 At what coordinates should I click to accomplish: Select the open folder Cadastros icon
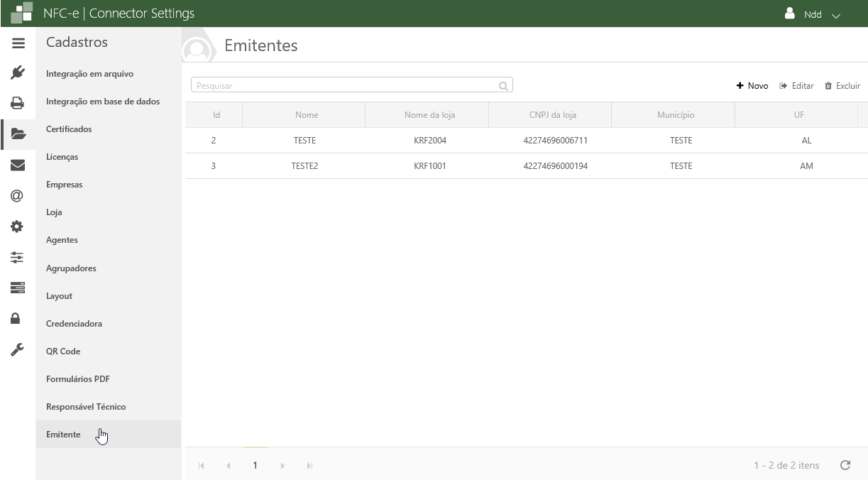(x=18, y=134)
